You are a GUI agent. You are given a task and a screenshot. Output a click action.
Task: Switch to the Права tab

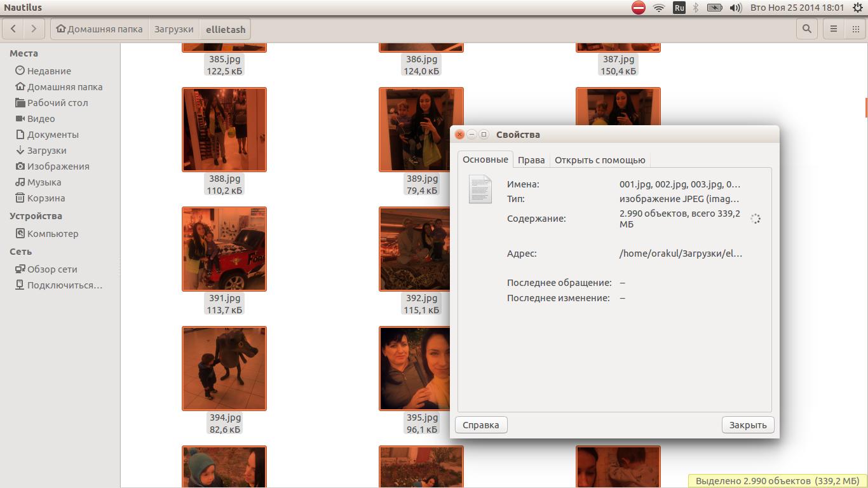531,160
